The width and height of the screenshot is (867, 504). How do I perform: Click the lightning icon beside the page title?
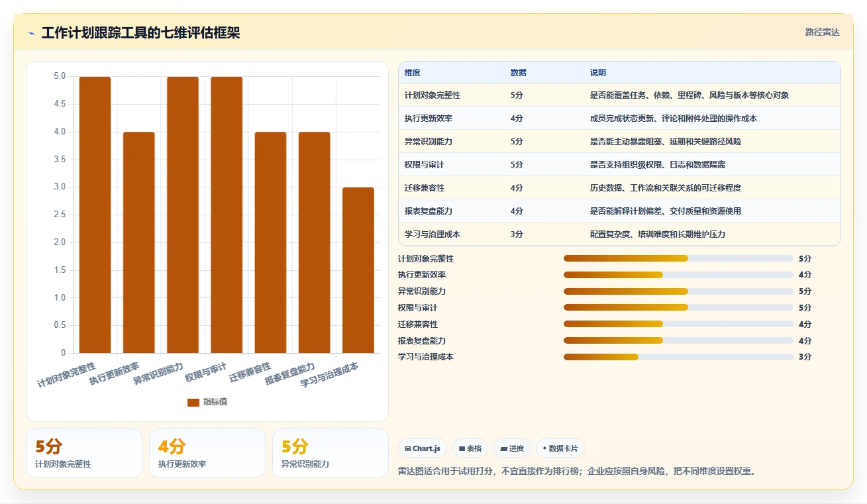pyautogui.click(x=31, y=33)
